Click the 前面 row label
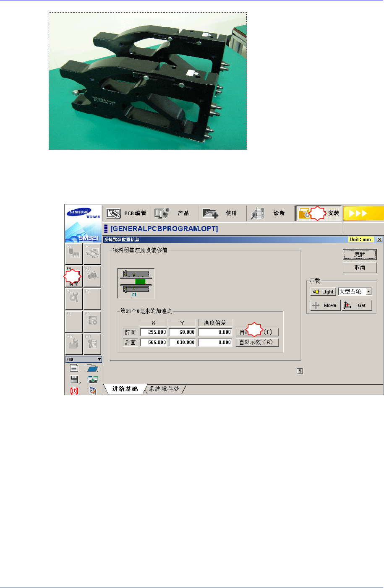Viewport: 384px width, 588px height. [x=130, y=332]
